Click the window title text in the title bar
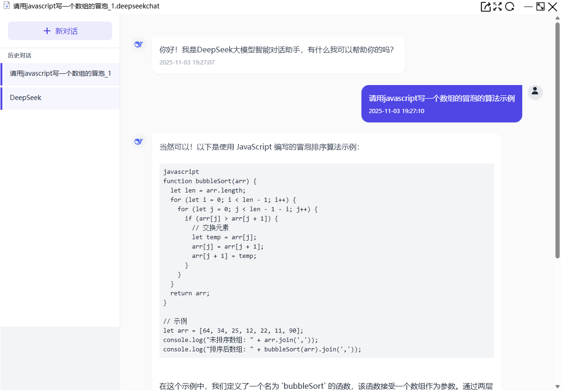 [86, 6]
